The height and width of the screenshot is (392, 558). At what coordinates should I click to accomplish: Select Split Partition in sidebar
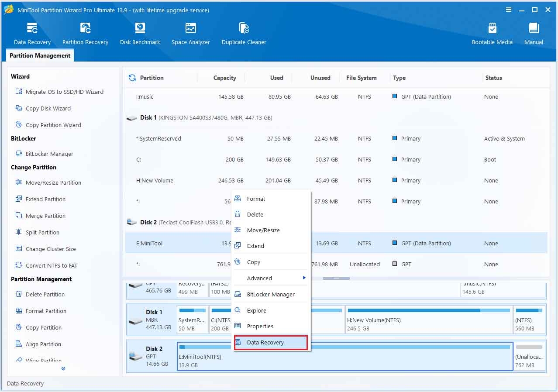pyautogui.click(x=37, y=232)
